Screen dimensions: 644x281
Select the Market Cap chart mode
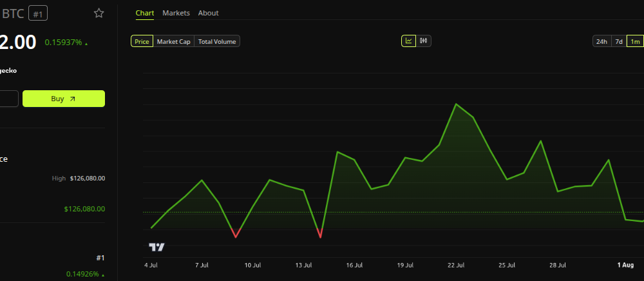(x=174, y=41)
